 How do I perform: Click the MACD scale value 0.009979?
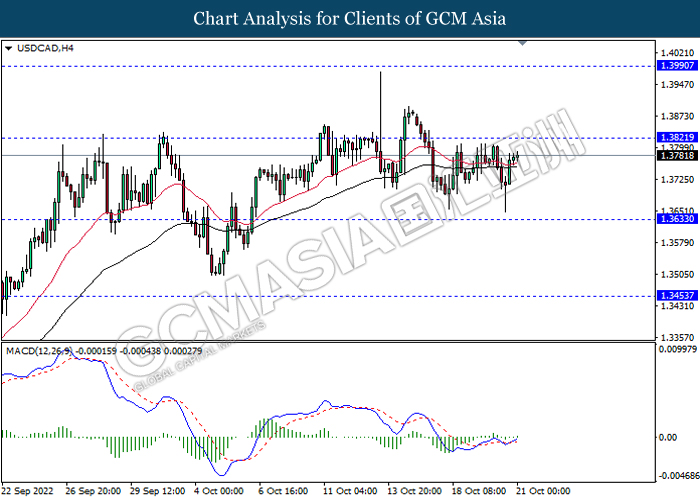click(678, 349)
